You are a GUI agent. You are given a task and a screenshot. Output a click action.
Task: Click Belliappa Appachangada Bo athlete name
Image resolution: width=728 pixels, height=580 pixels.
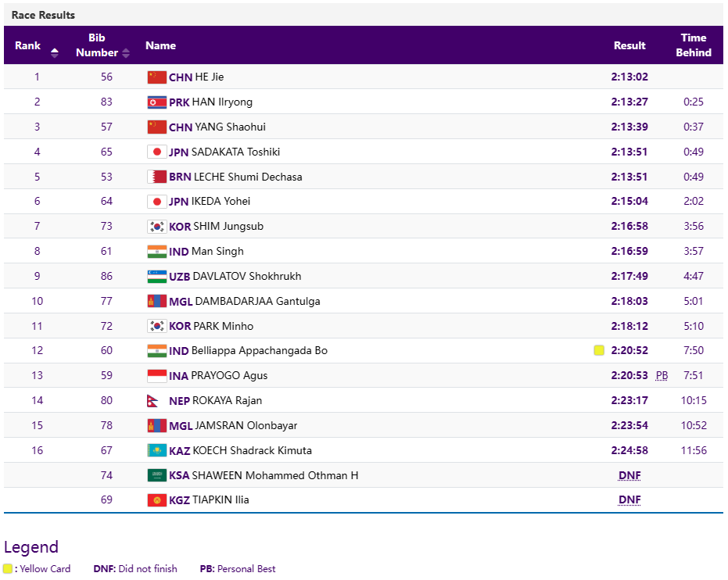point(260,351)
